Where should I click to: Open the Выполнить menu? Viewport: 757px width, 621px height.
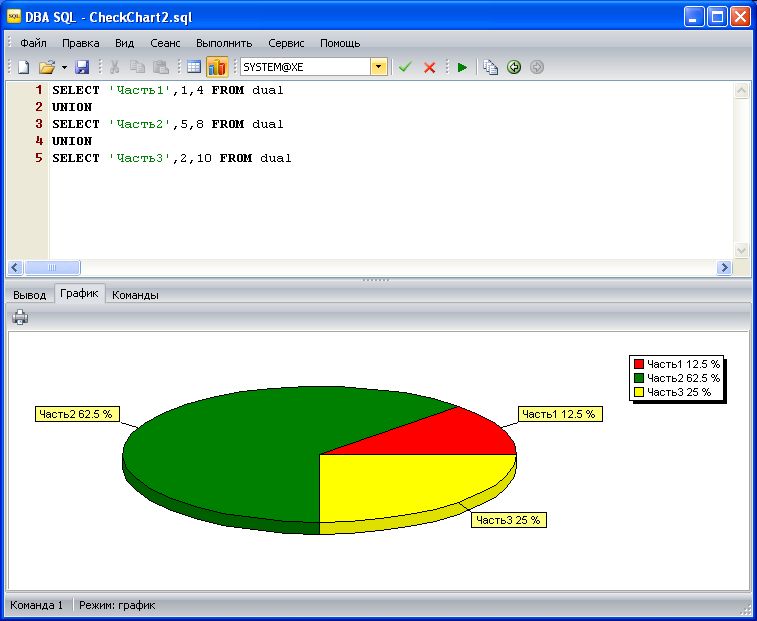224,43
